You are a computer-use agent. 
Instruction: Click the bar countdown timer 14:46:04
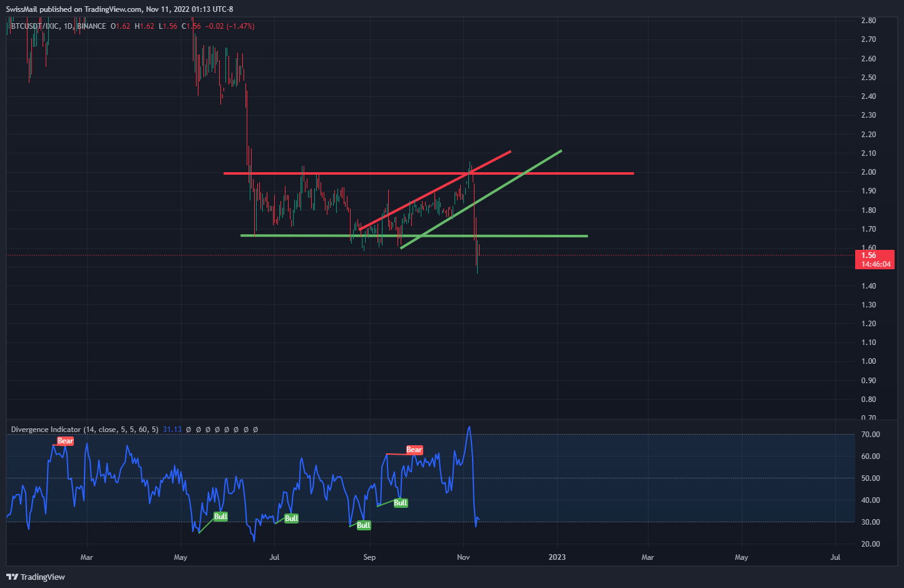[x=876, y=264]
